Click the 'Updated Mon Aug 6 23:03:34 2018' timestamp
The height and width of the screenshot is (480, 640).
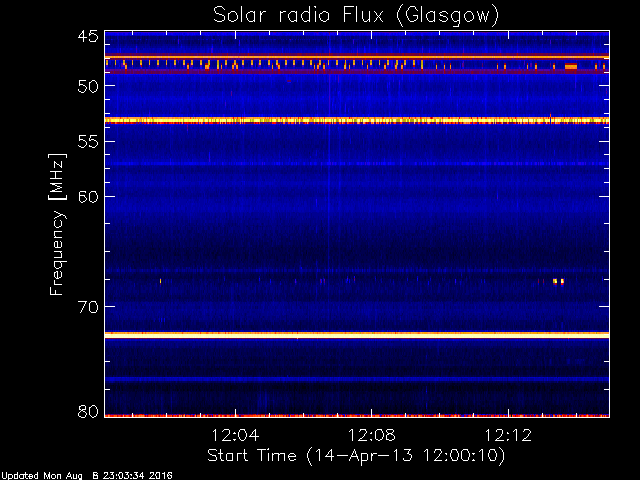click(x=87, y=476)
